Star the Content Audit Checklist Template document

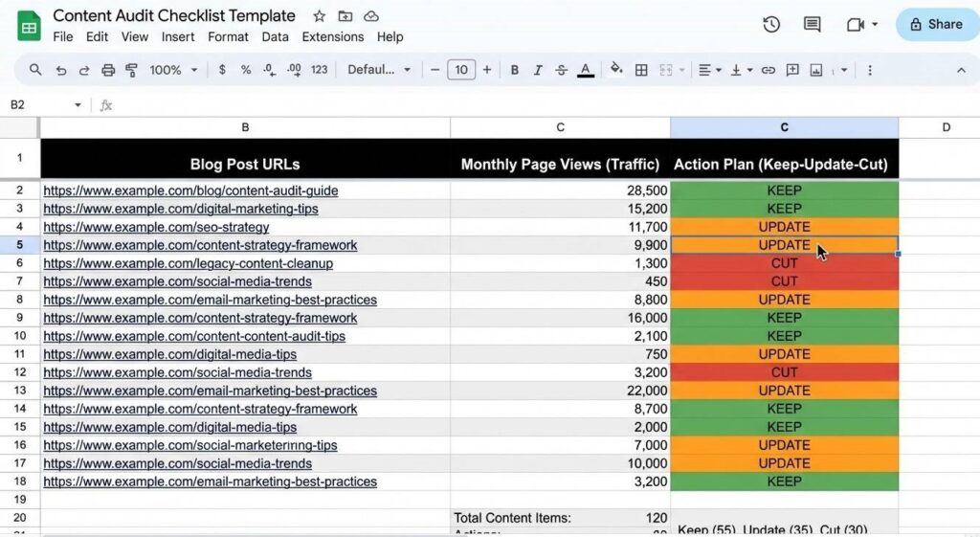coord(319,16)
